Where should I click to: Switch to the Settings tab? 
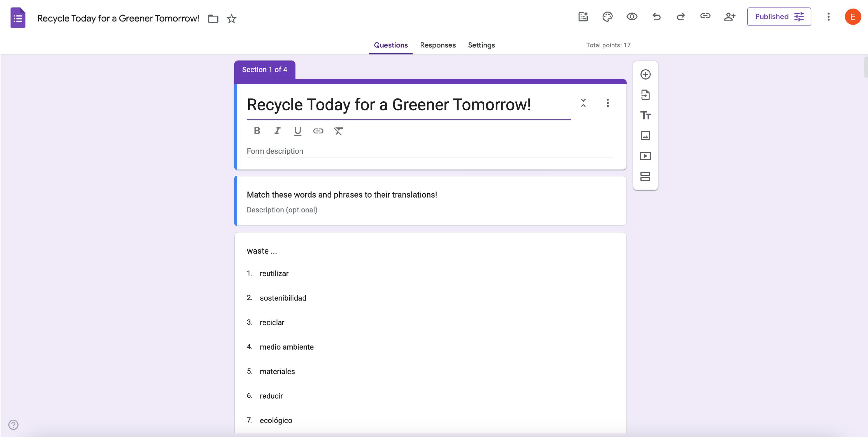click(x=481, y=45)
